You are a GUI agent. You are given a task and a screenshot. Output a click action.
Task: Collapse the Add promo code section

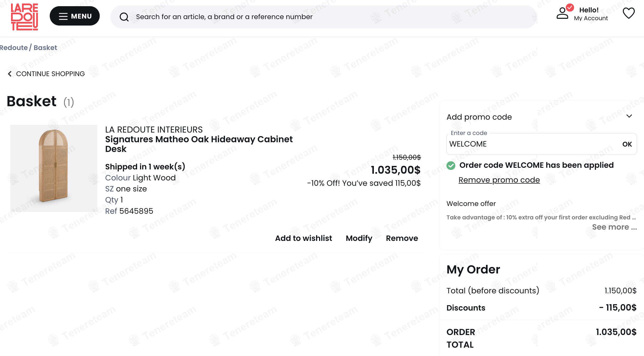(x=629, y=116)
